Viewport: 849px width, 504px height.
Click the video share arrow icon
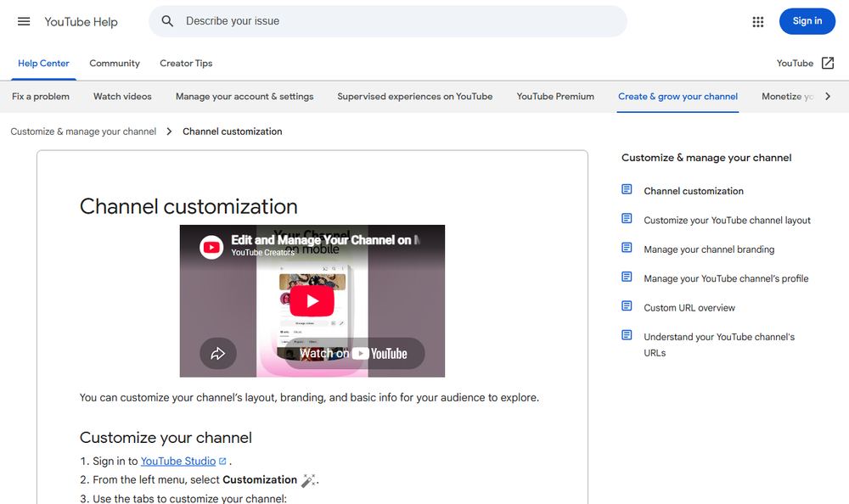pos(217,354)
